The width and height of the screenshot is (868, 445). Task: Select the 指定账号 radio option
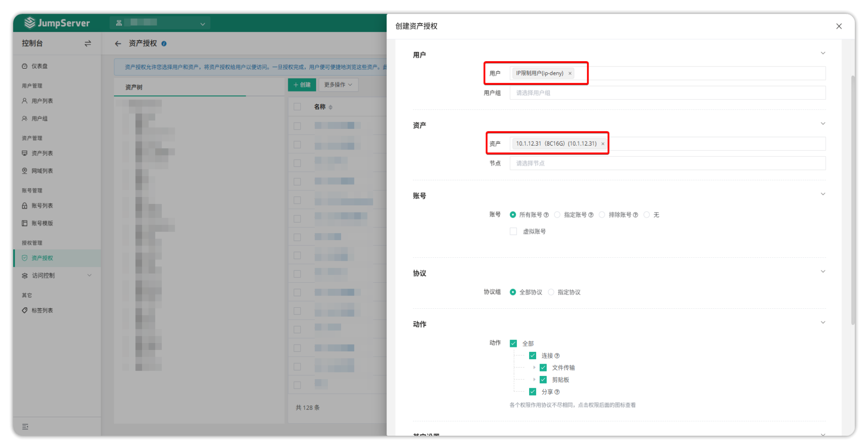coord(557,215)
